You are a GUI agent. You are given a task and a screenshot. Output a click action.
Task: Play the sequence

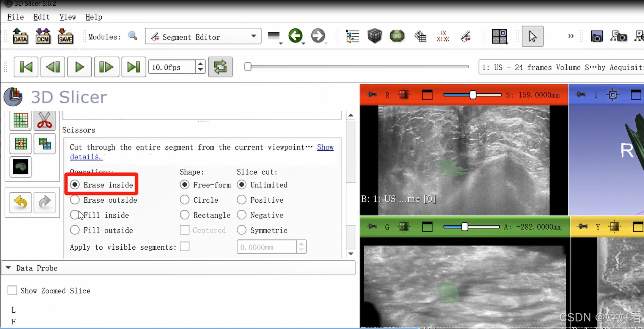click(x=79, y=67)
